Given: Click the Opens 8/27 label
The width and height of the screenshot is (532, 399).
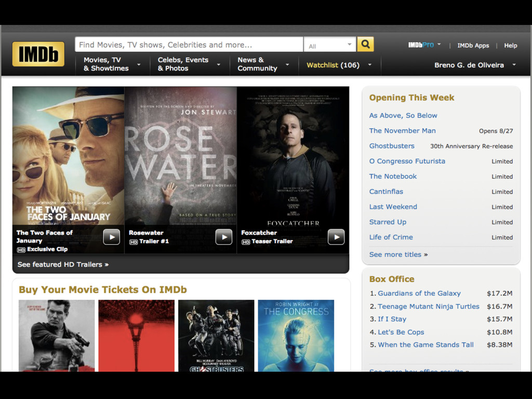Looking at the screenshot, I should 496,131.
